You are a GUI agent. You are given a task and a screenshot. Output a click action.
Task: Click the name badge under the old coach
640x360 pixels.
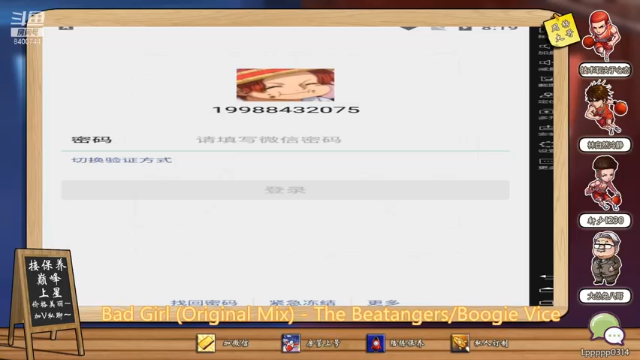pyautogui.click(x=605, y=296)
